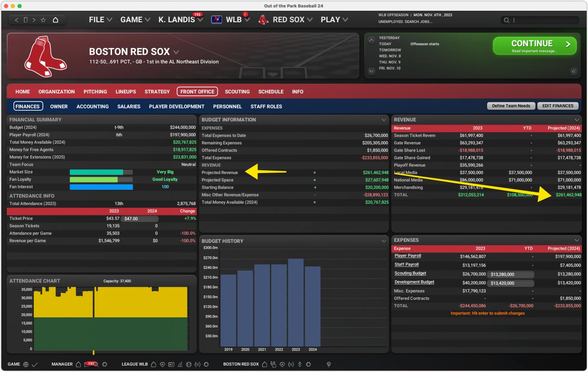Image resolution: width=588 pixels, height=372 pixels.
Task: Open the lightbulb hint icon
Action: [x=328, y=364]
